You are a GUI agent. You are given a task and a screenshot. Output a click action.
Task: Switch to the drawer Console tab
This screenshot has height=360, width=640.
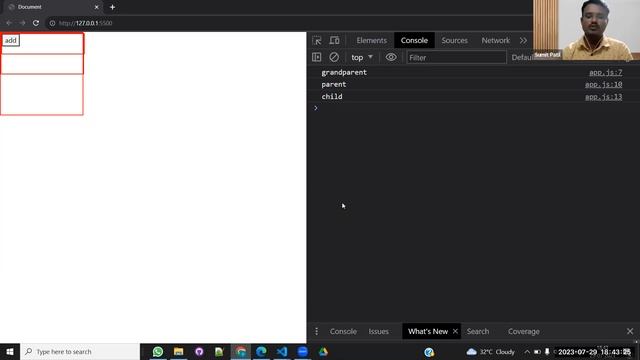coord(343,331)
